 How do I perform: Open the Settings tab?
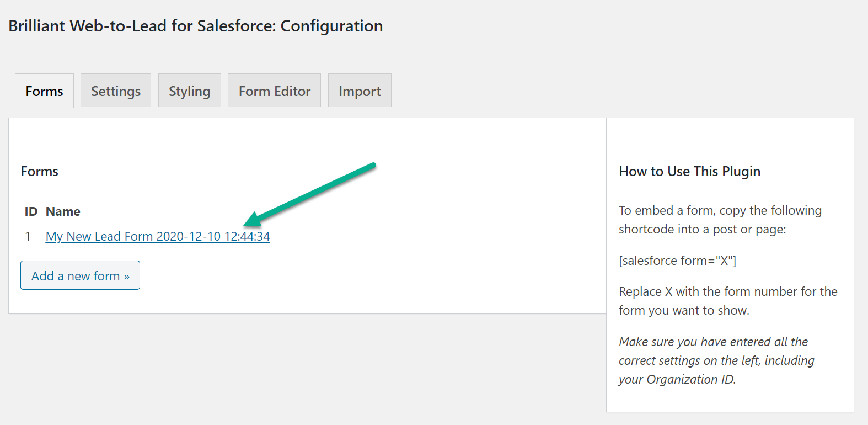pyautogui.click(x=116, y=91)
